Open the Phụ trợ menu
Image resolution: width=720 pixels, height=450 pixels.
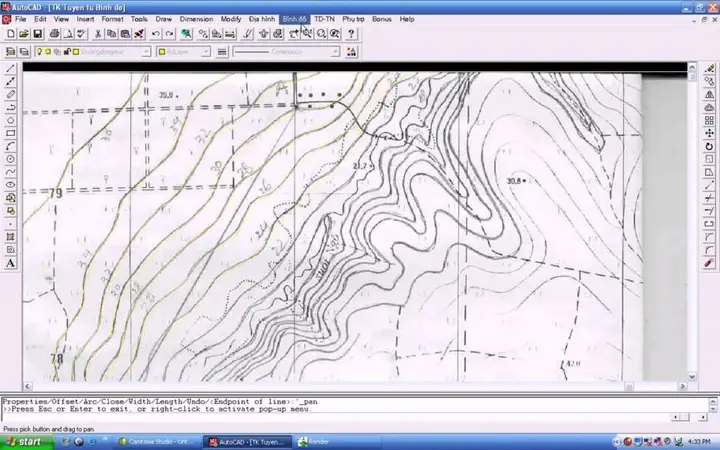point(353,19)
